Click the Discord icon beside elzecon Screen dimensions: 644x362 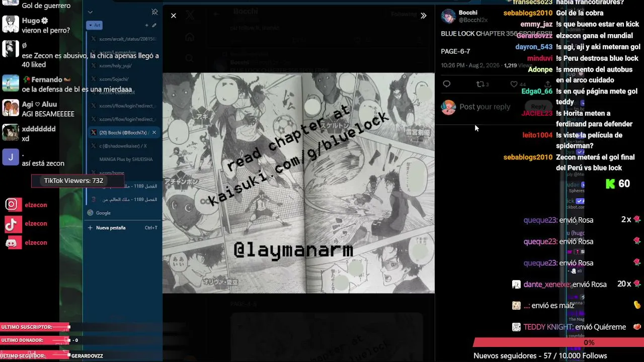(x=12, y=243)
